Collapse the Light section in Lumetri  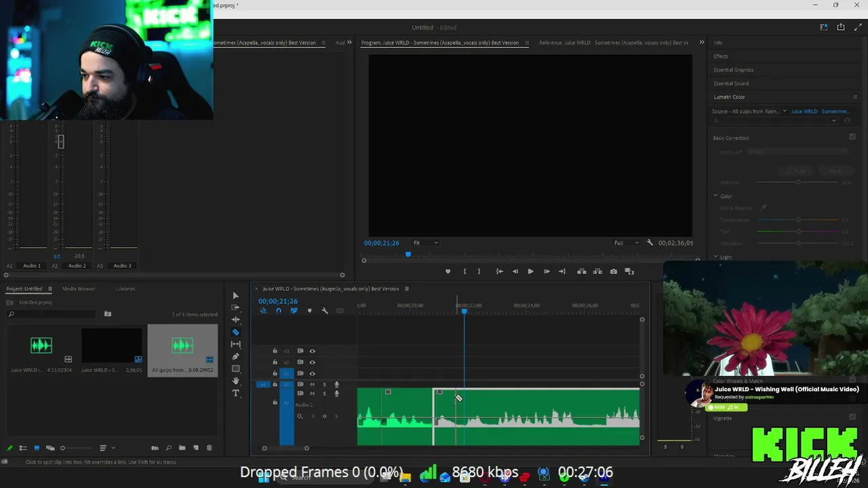click(715, 257)
